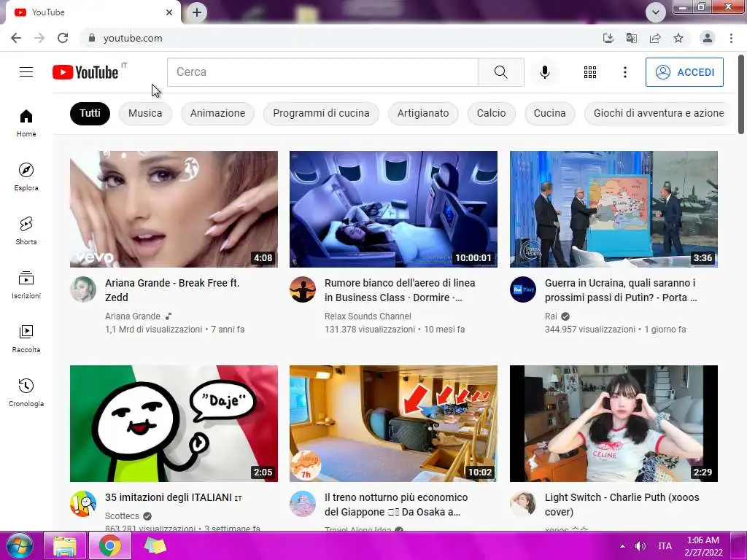747x560 pixels.
Task: Show hidden tray icons arrow
Action: [x=623, y=546]
